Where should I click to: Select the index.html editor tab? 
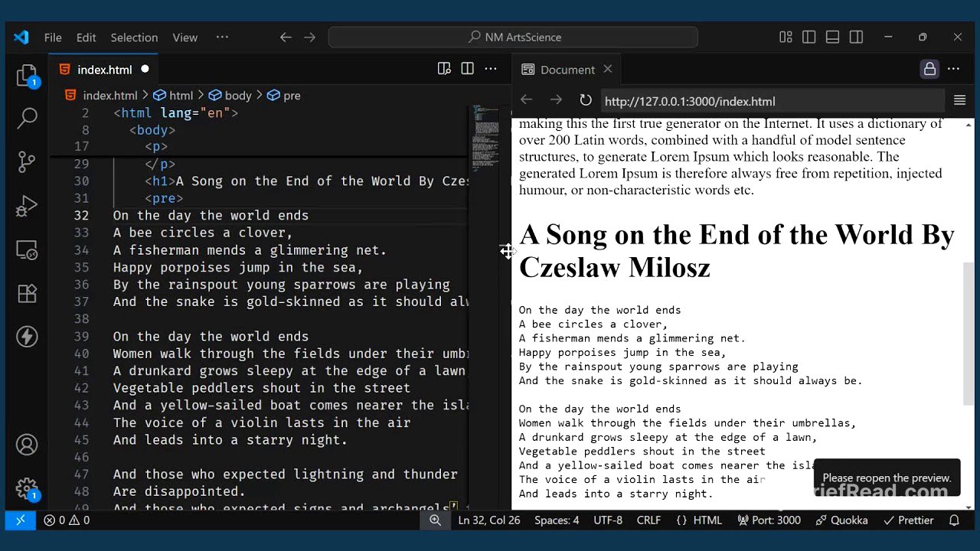pyautogui.click(x=104, y=70)
